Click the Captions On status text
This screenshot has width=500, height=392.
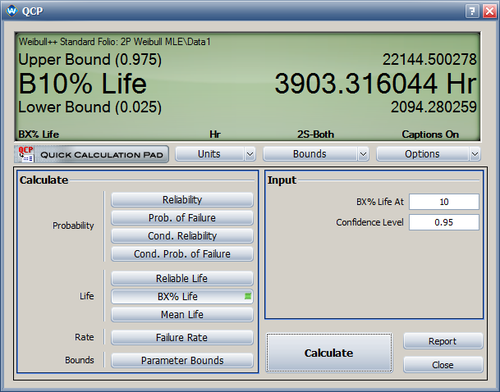pos(430,134)
